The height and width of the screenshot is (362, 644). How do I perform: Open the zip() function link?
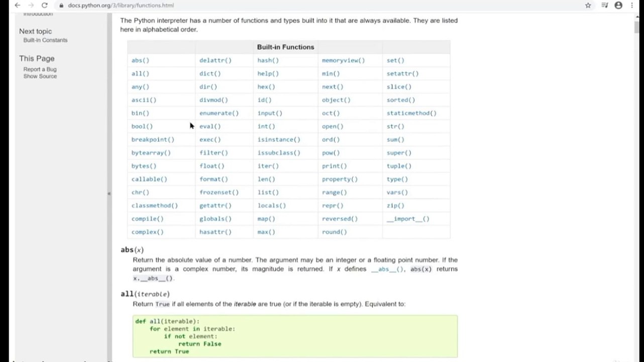tap(395, 206)
